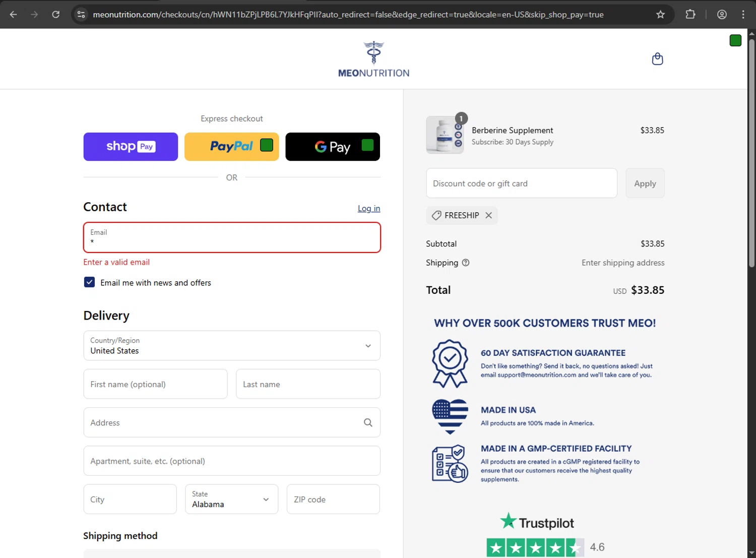This screenshot has height=558, width=756.
Task: Go back to the previous browser page
Action: pos(14,15)
